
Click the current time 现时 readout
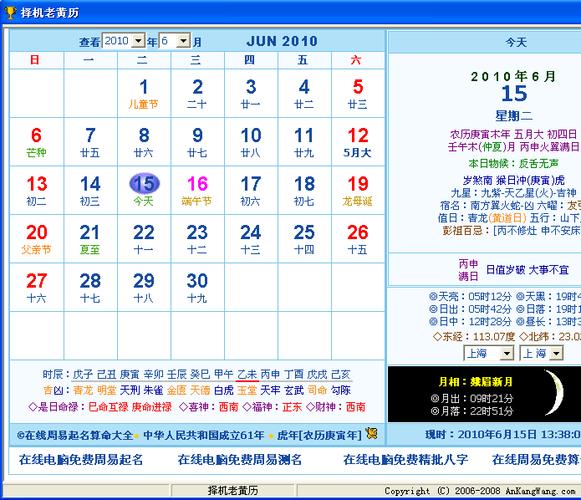(x=503, y=434)
